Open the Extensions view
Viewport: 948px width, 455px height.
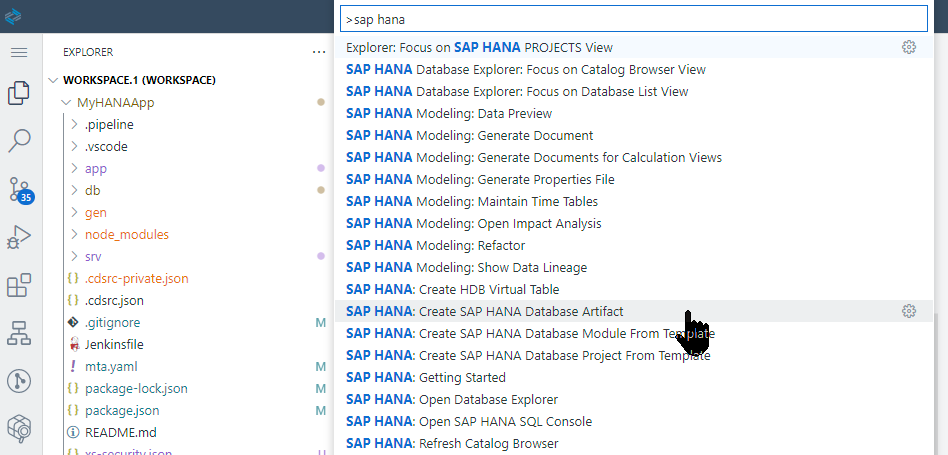19,287
